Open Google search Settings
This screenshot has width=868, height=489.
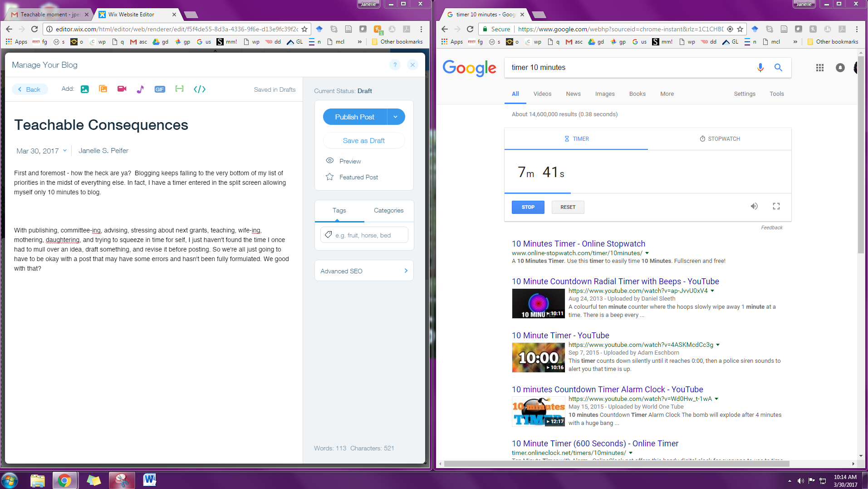click(x=745, y=94)
